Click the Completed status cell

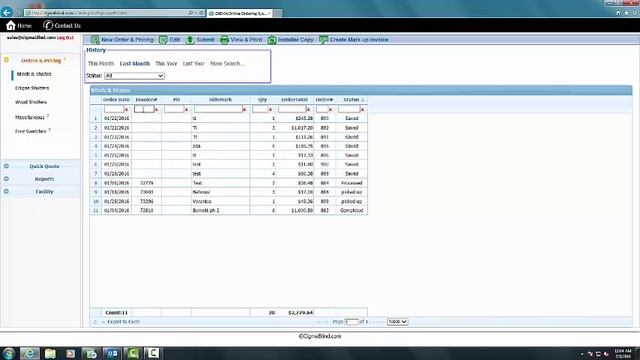pos(351,211)
